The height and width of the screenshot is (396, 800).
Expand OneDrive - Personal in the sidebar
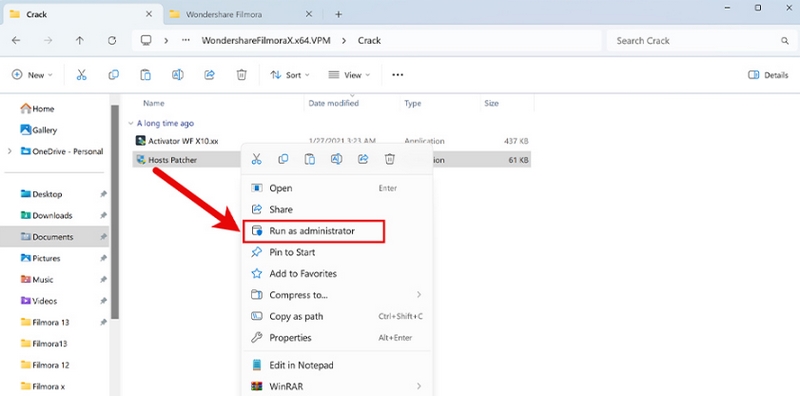tap(9, 151)
